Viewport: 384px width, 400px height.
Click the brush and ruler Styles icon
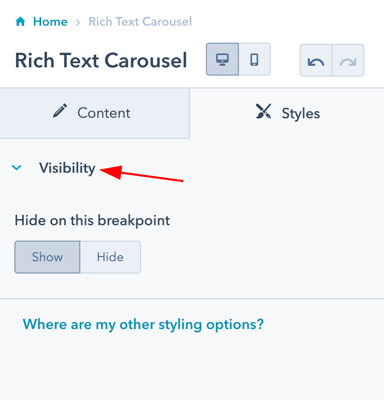(264, 111)
